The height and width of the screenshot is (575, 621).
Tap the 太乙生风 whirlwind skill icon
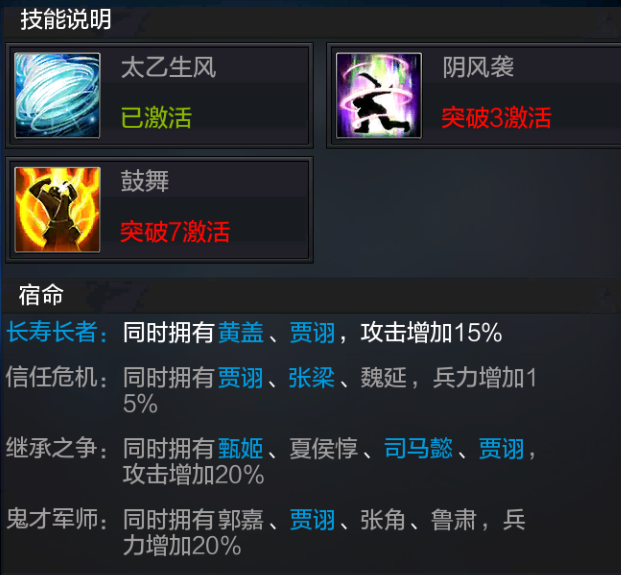point(57,95)
